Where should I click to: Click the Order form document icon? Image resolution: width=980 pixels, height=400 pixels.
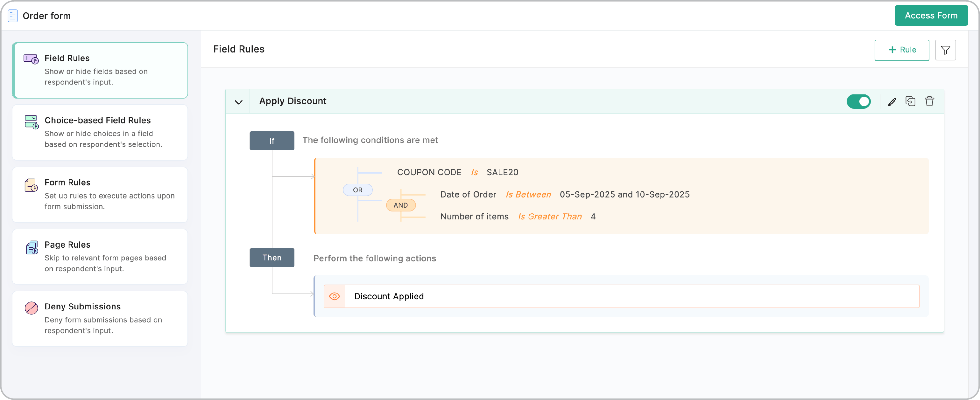(12, 16)
